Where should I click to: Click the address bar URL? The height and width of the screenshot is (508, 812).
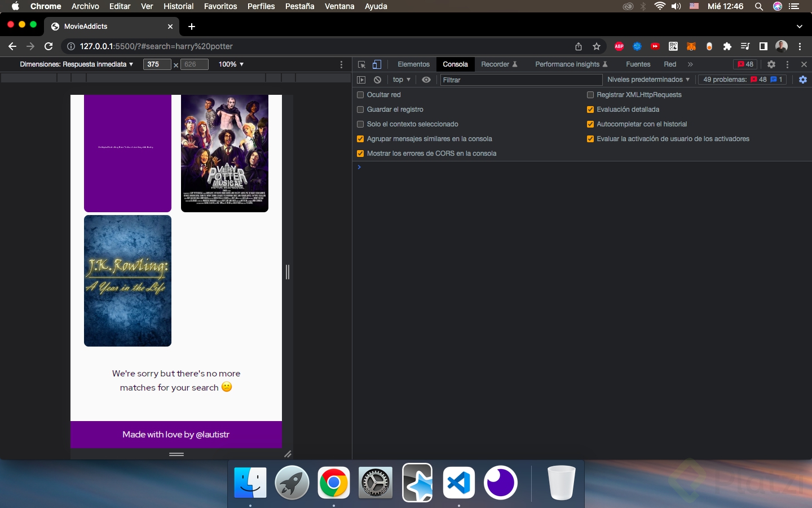click(156, 46)
